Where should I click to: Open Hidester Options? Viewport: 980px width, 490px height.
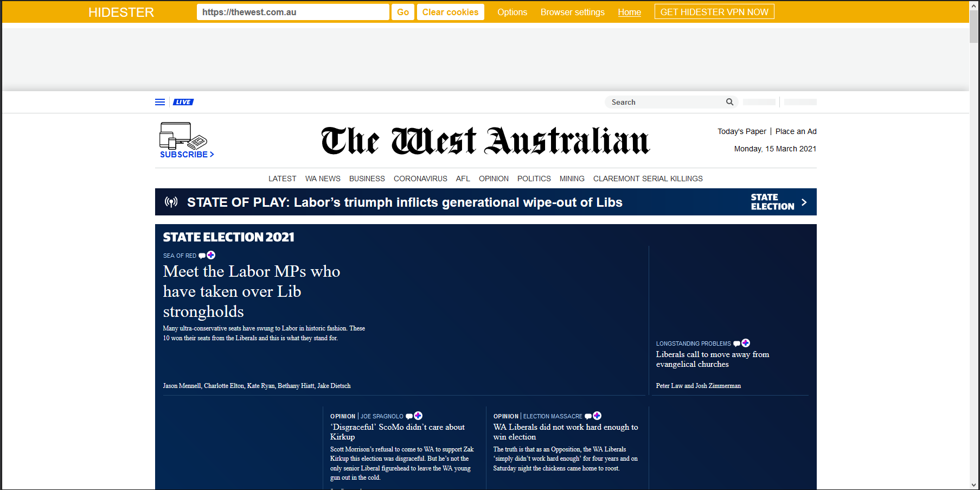tap(512, 12)
